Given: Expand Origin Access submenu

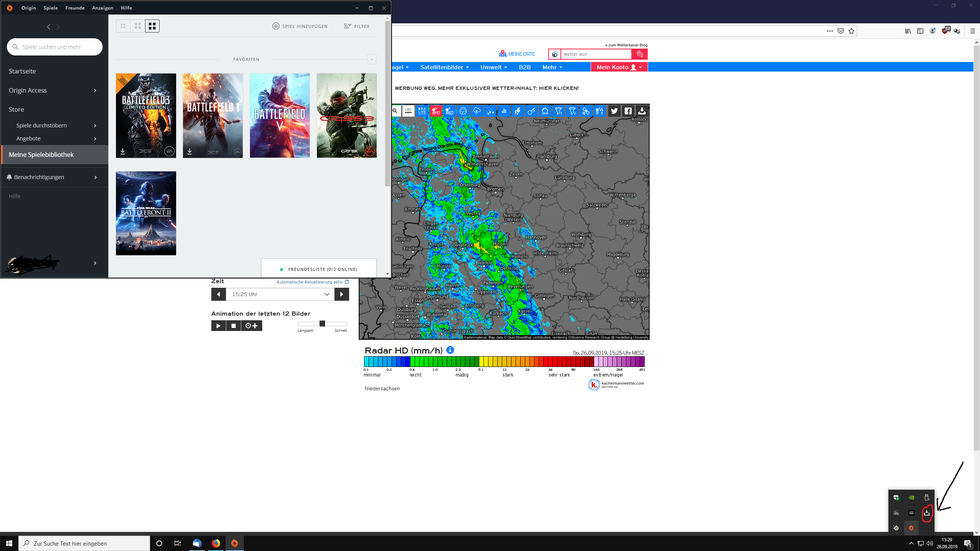Looking at the screenshot, I should tap(95, 90).
